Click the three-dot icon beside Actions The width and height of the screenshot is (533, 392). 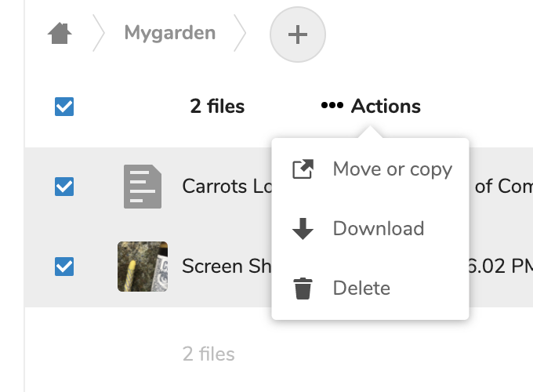pyautogui.click(x=332, y=107)
